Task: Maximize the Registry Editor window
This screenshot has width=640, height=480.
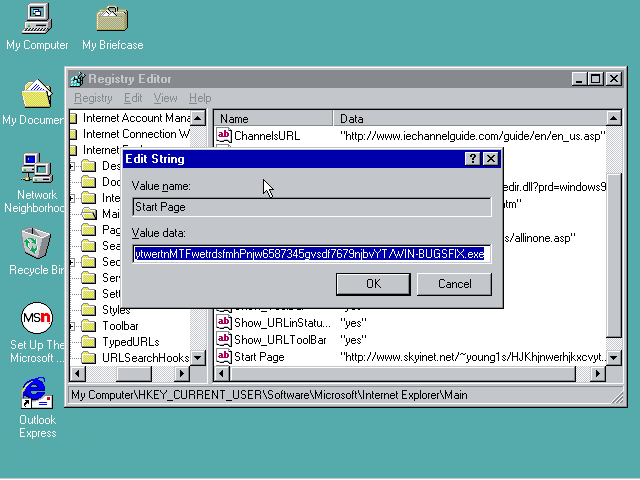Action: pyautogui.click(x=596, y=79)
